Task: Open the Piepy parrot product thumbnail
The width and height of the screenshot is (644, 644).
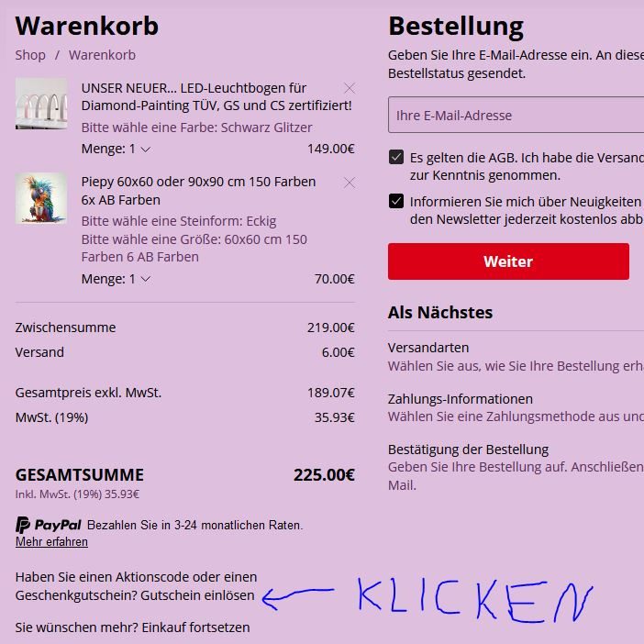Action: [x=41, y=198]
